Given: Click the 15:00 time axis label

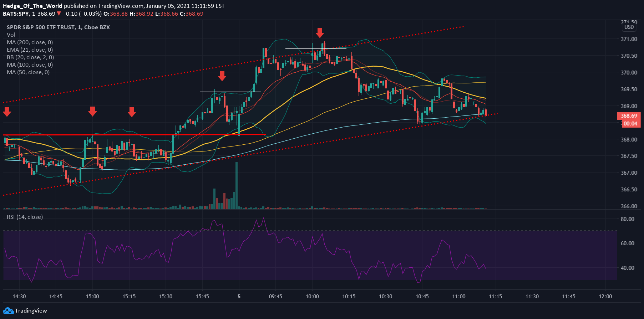Looking at the screenshot, I should (x=92, y=297).
